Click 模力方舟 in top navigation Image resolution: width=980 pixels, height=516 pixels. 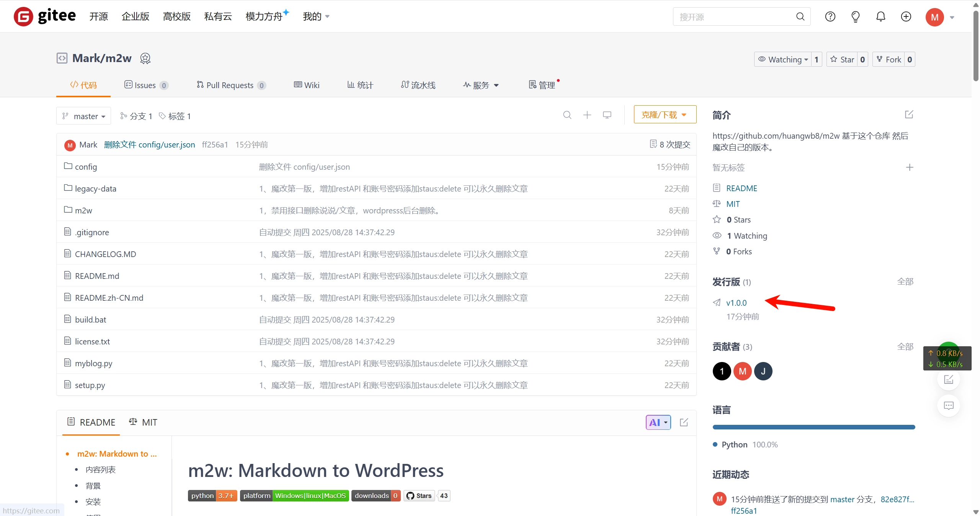click(x=264, y=16)
